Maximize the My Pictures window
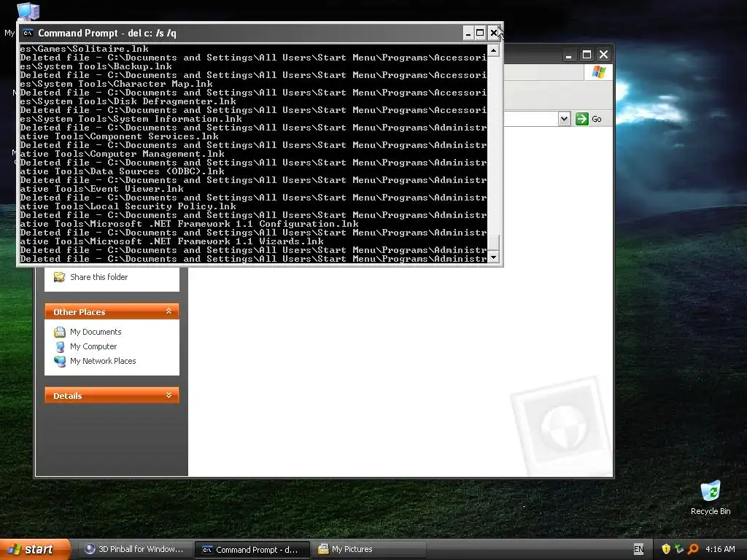 (587, 55)
